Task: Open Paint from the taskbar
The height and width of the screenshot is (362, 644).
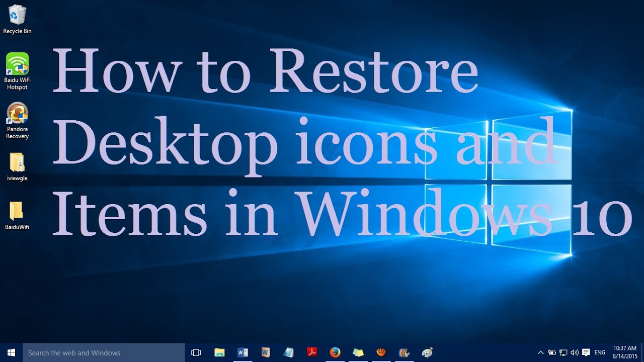Action: 428,352
